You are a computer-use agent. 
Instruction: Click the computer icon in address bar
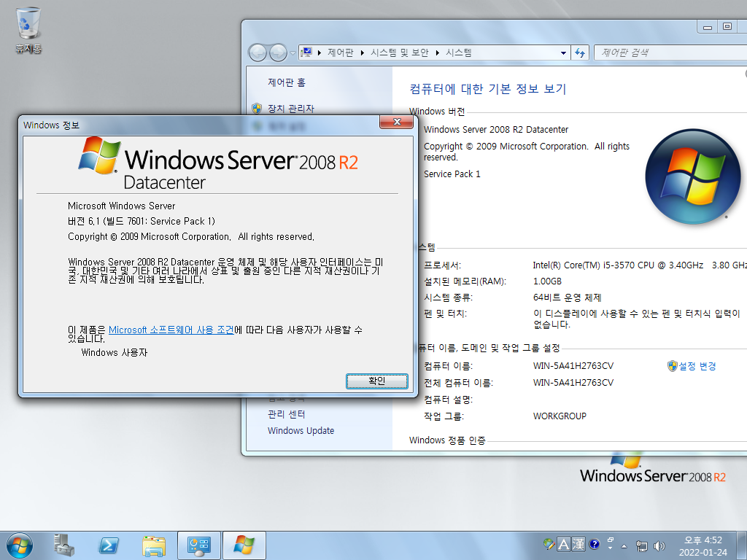[x=307, y=52]
